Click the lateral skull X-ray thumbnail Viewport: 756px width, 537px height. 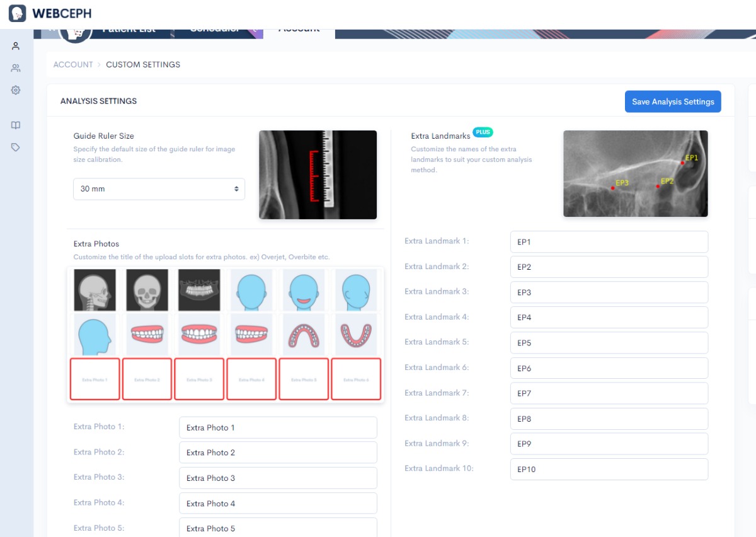pyautogui.click(x=94, y=290)
